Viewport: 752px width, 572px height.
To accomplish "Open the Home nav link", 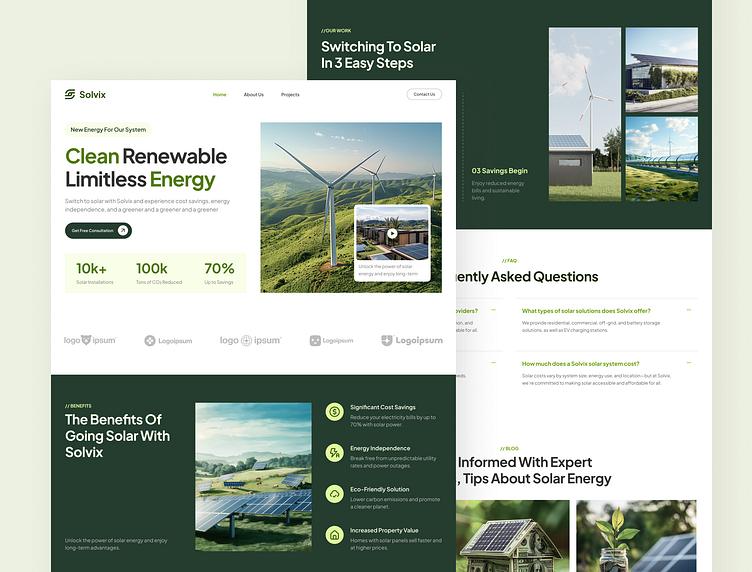I will pos(219,94).
